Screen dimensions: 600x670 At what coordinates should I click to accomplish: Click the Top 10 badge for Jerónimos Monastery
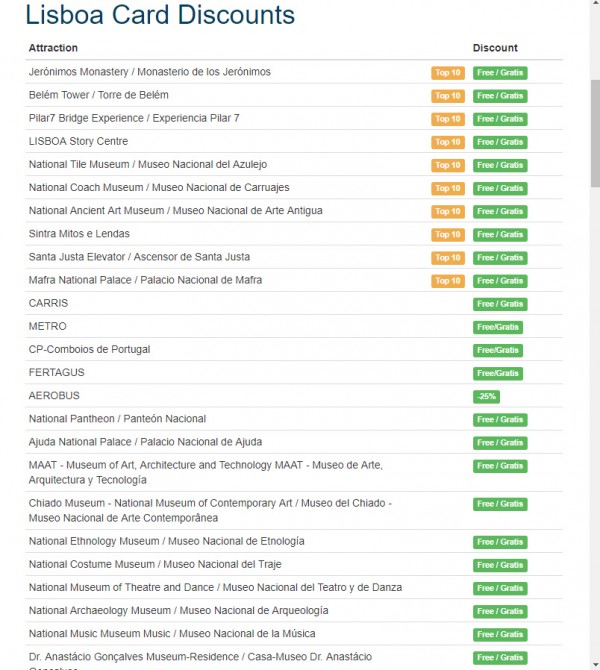click(447, 73)
